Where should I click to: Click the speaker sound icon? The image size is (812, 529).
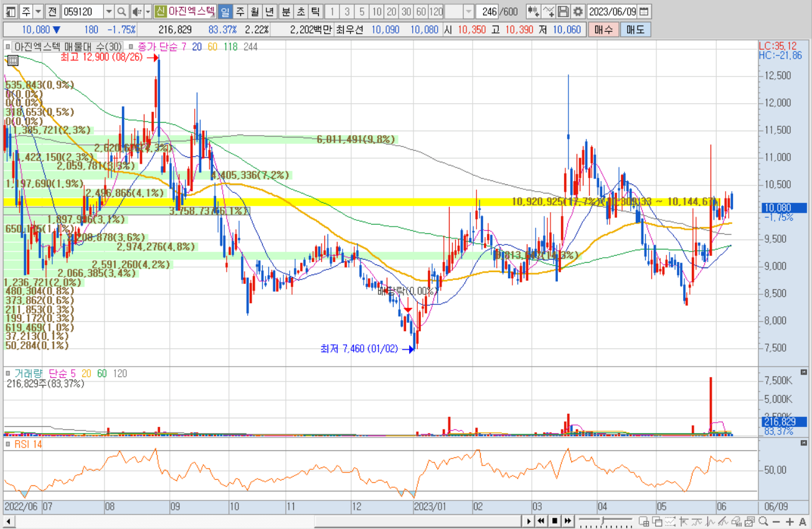(x=136, y=11)
